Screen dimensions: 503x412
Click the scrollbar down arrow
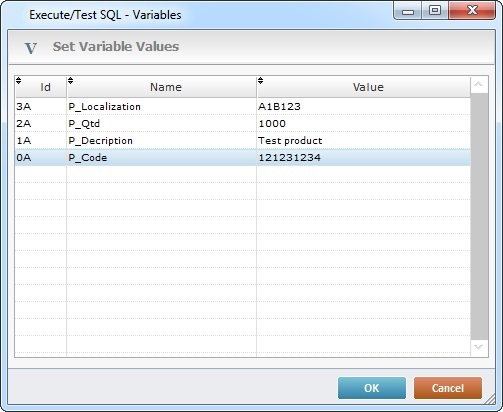(479, 348)
